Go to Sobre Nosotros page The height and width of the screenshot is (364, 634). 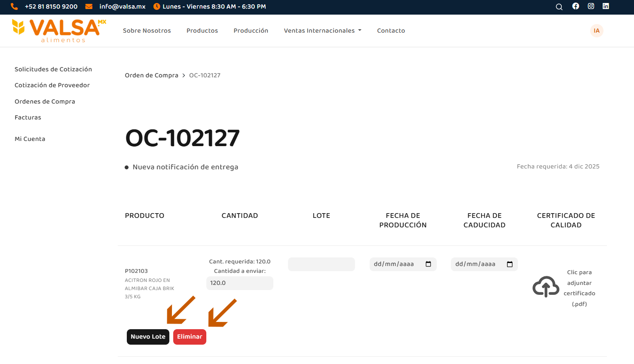point(147,31)
